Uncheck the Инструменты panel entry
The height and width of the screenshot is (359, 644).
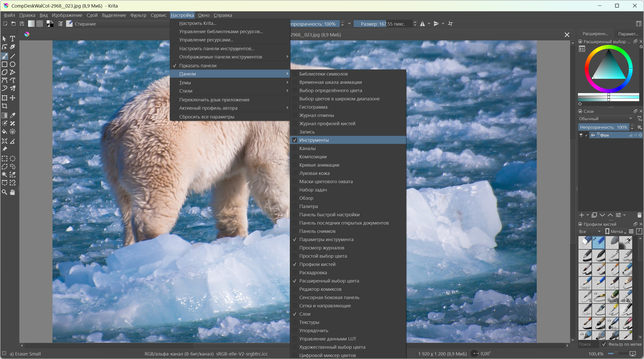click(x=314, y=140)
